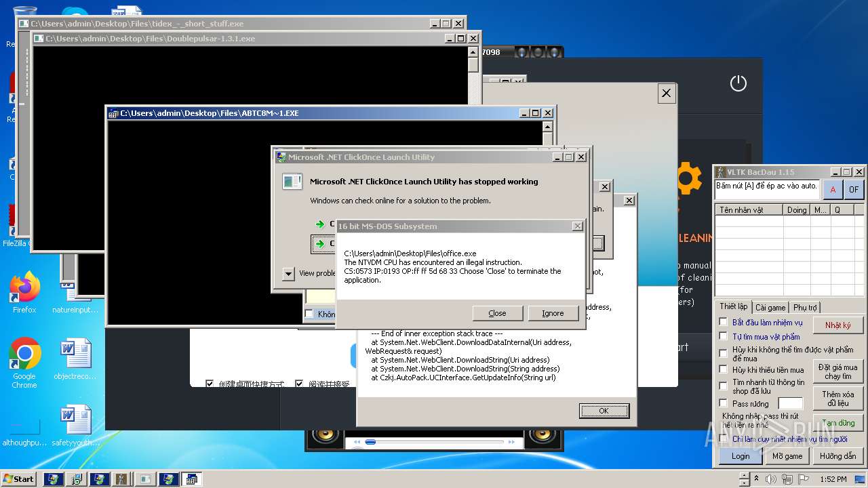Click the Pass rương password field
The image size is (868, 488).
(790, 404)
